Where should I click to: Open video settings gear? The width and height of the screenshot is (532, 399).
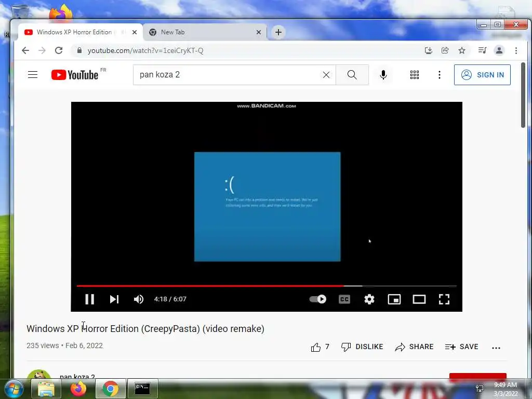[369, 299]
